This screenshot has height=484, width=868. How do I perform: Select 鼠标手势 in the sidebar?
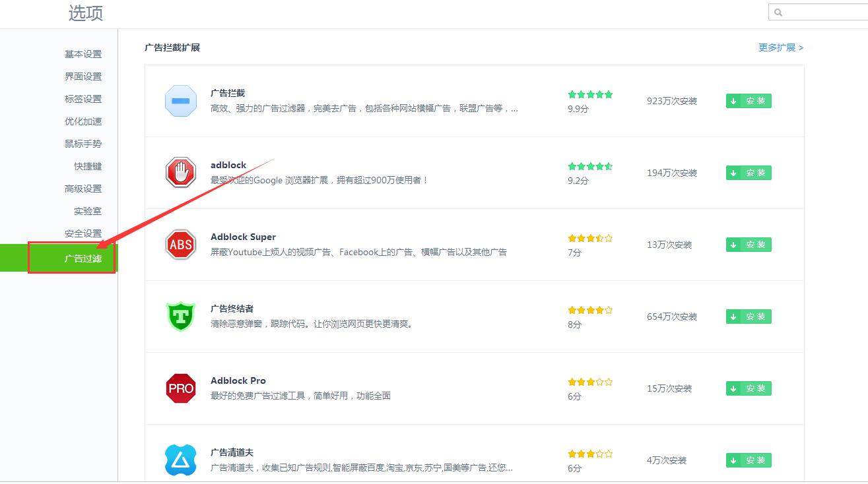[82, 144]
